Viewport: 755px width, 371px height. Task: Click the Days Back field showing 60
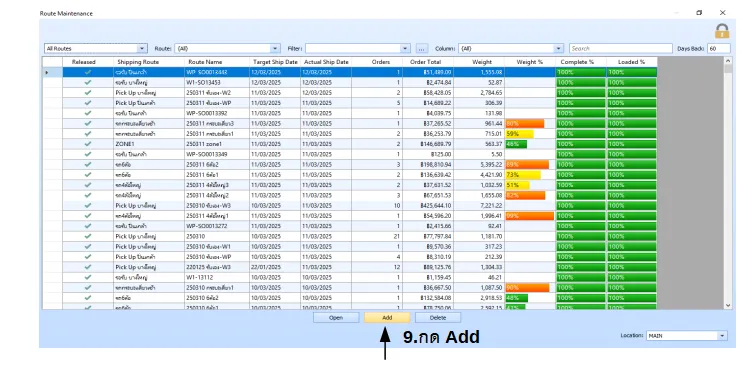coord(718,49)
